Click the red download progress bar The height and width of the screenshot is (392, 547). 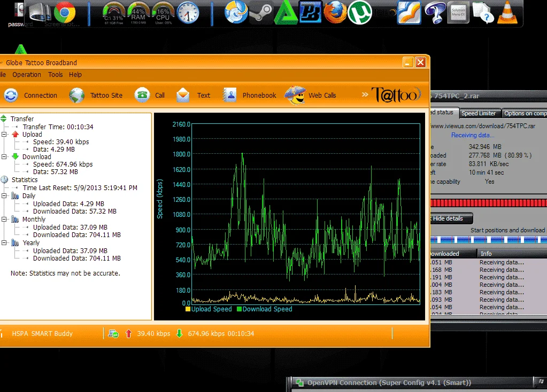click(488, 203)
